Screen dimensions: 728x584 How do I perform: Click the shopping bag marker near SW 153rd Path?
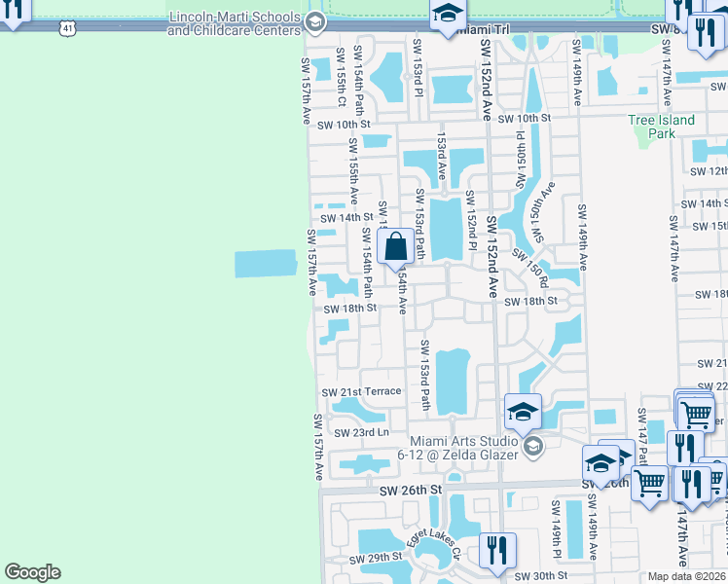(395, 247)
